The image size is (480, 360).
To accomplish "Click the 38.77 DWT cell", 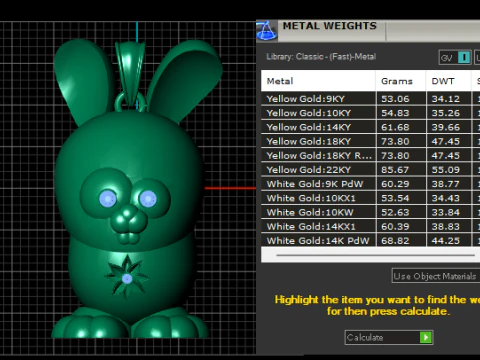I will pos(449,184).
